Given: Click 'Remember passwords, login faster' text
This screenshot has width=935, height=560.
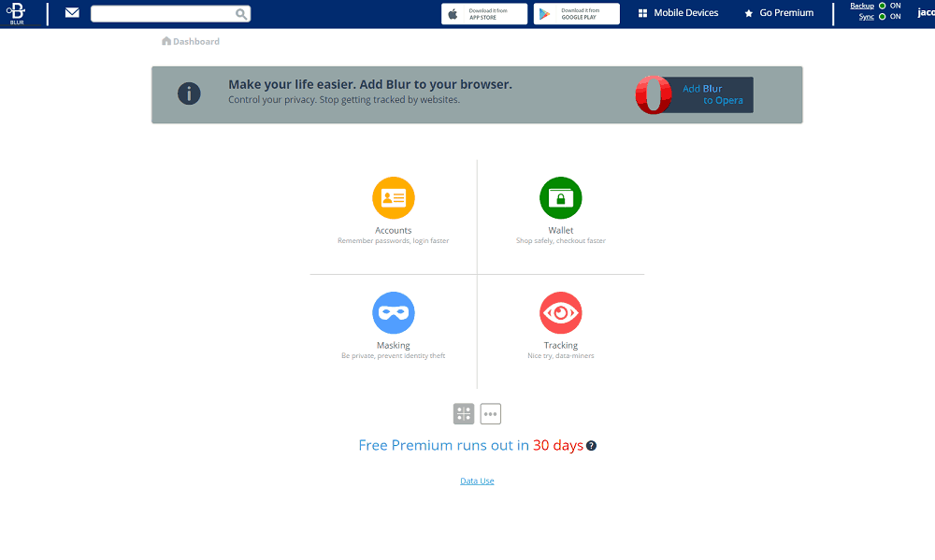Looking at the screenshot, I should click(394, 241).
